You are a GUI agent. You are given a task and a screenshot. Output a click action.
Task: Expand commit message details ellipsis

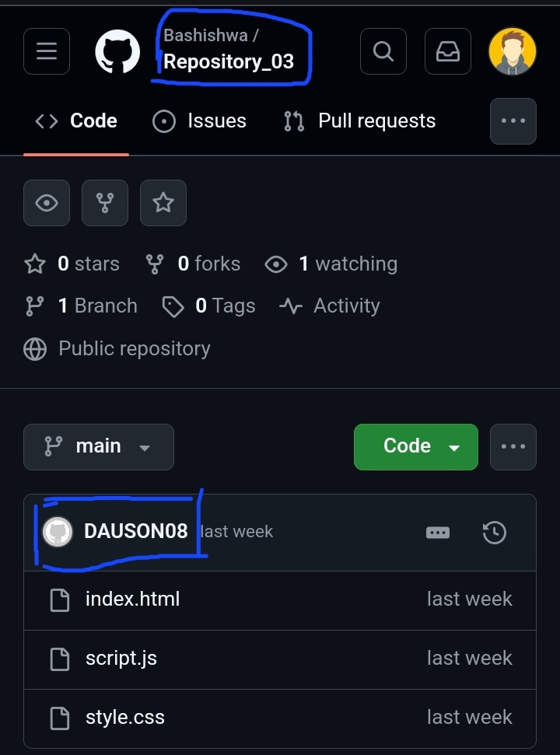click(x=438, y=533)
